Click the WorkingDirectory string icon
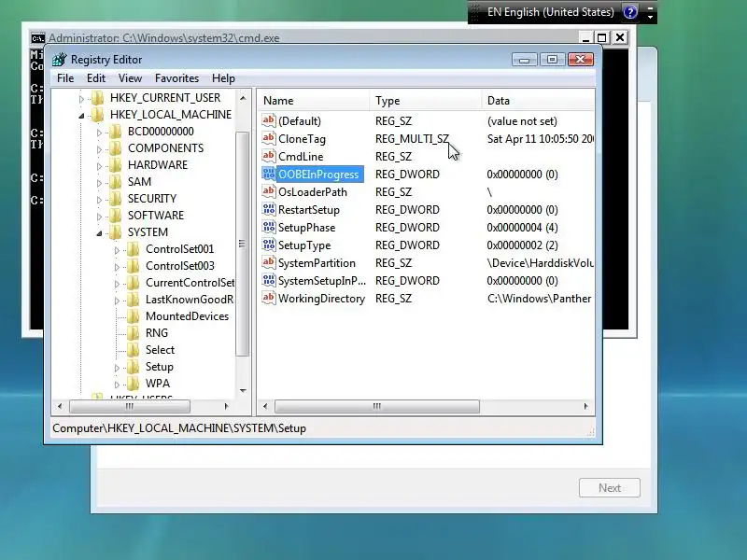 pos(269,298)
